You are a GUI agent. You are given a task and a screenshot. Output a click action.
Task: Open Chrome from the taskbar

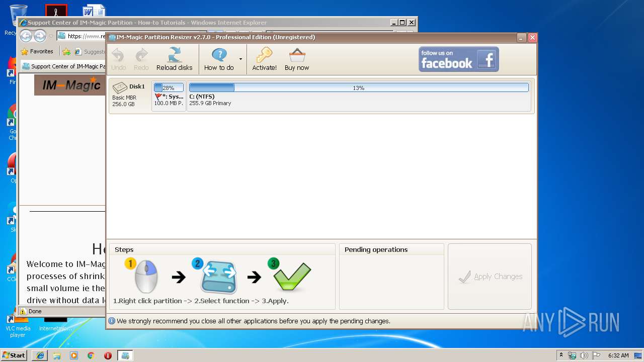pos(91,355)
